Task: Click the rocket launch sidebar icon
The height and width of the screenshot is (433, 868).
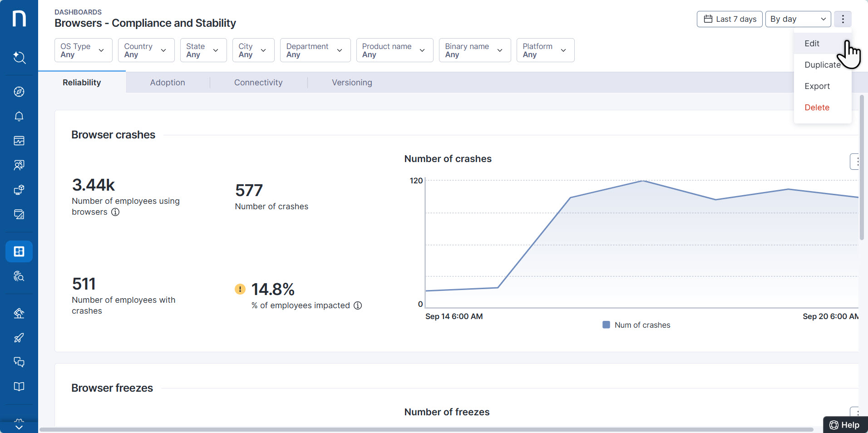Action: point(19,338)
